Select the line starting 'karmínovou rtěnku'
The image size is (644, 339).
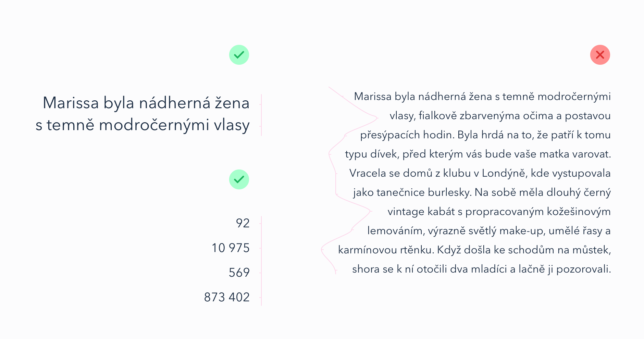[x=474, y=250]
